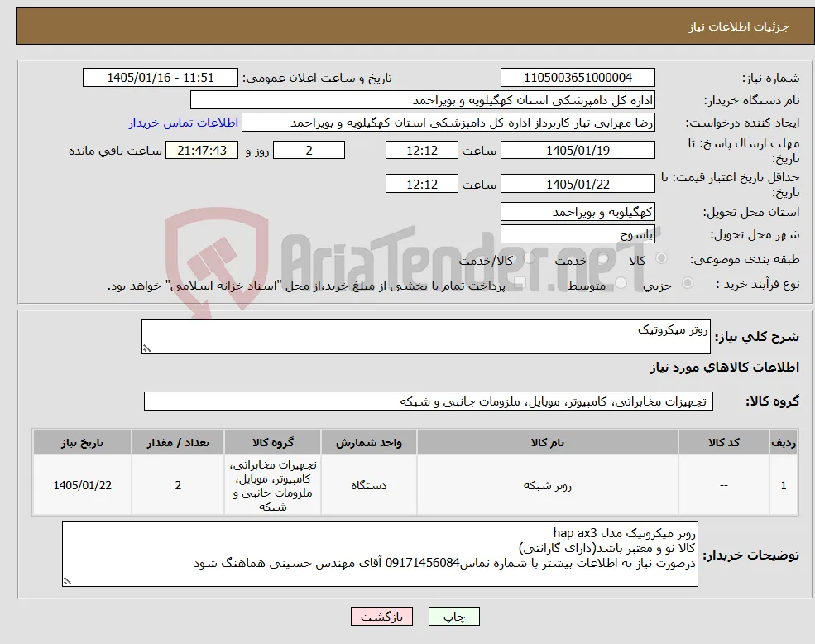Click the delivery city field یاسوج

(x=578, y=234)
